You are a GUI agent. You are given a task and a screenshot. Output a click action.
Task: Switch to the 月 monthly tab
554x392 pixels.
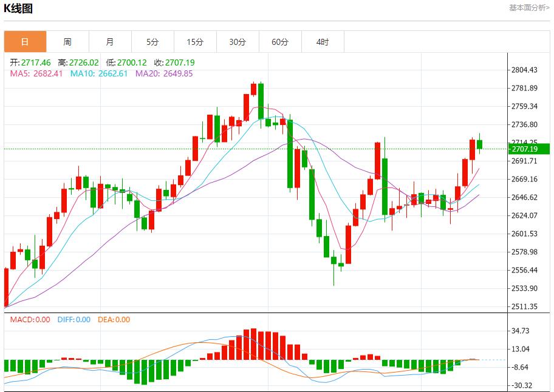pos(110,42)
